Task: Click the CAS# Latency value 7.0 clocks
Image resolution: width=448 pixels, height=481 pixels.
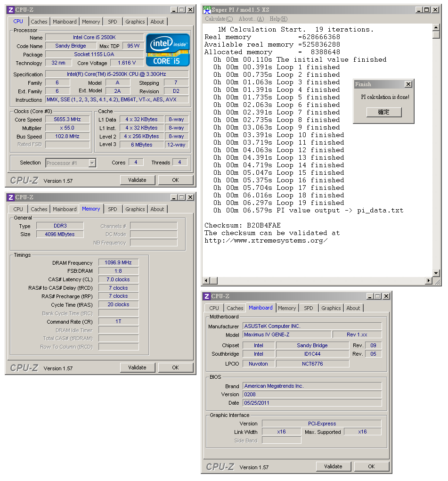Action: pos(118,279)
